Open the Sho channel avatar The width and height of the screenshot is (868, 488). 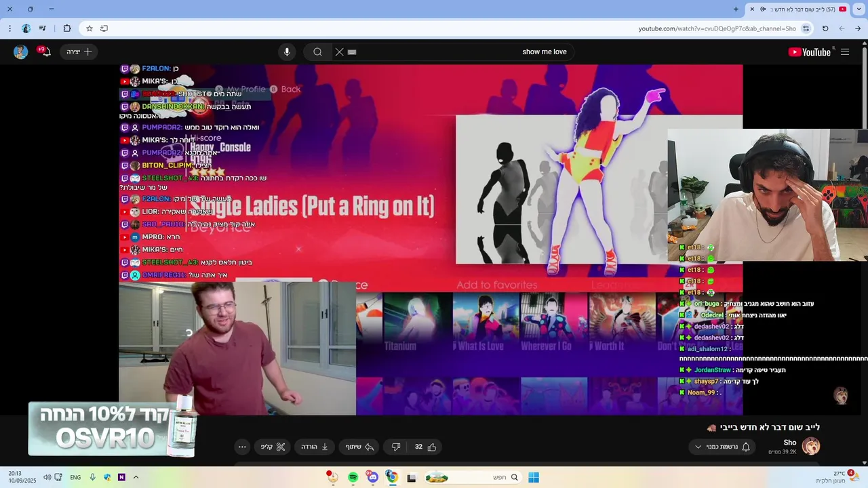point(811,446)
